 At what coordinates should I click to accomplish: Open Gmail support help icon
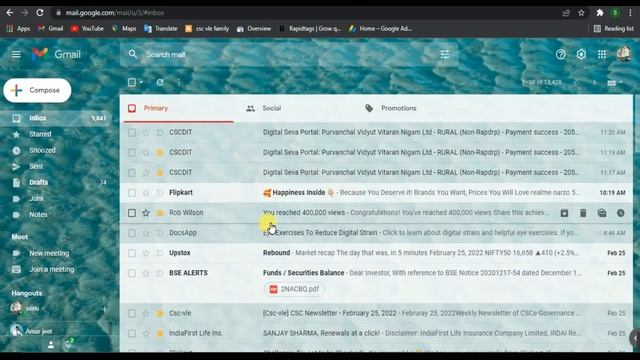tap(560, 54)
